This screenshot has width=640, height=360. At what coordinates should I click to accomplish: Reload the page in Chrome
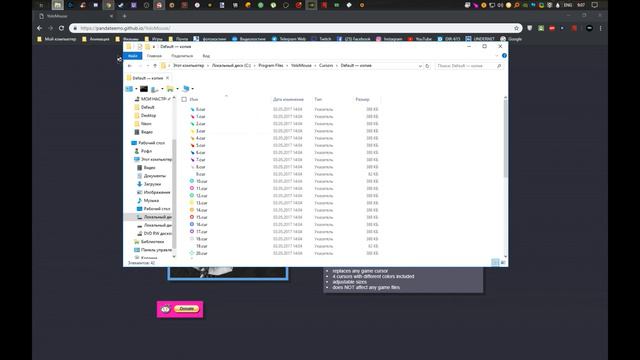[x=61, y=28]
